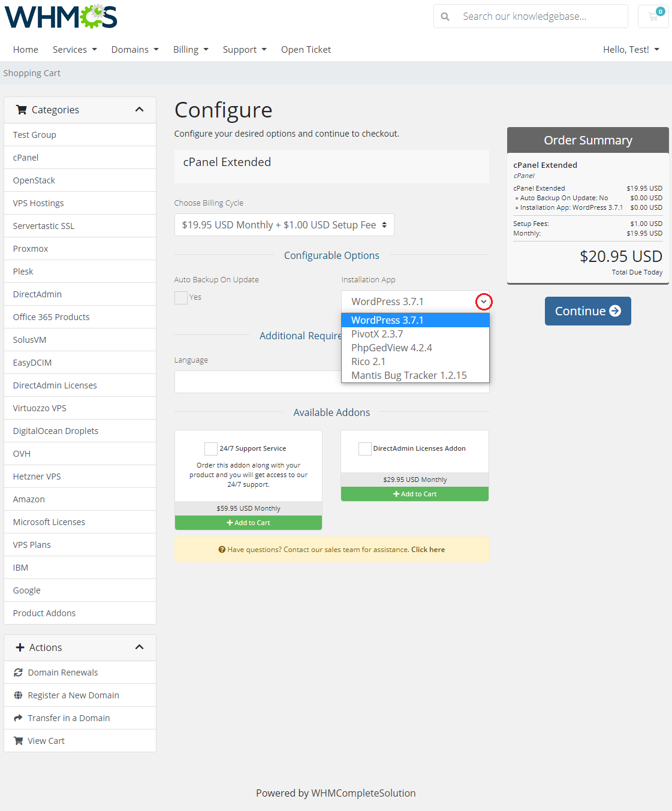Pick Rico 2.1 from the list
Image resolution: width=672 pixels, height=811 pixels.
point(415,361)
